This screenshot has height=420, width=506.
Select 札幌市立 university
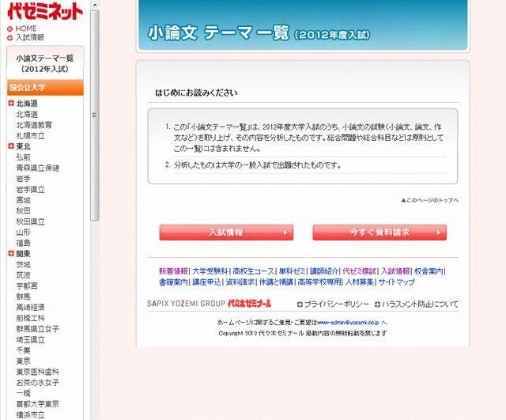point(30,135)
